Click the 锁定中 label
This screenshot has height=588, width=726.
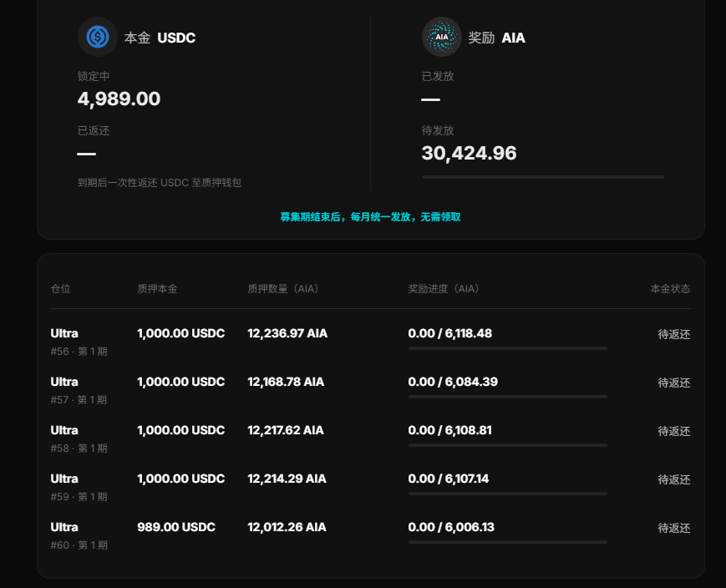(x=94, y=76)
